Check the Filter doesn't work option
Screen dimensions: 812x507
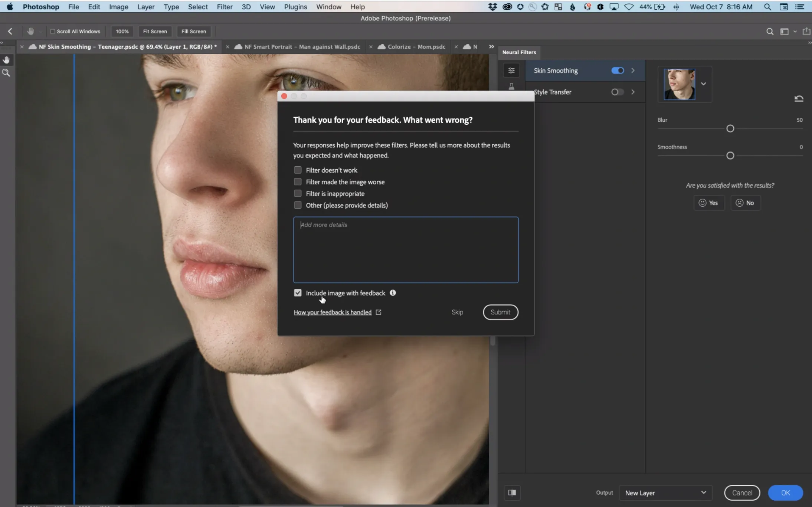[297, 170]
